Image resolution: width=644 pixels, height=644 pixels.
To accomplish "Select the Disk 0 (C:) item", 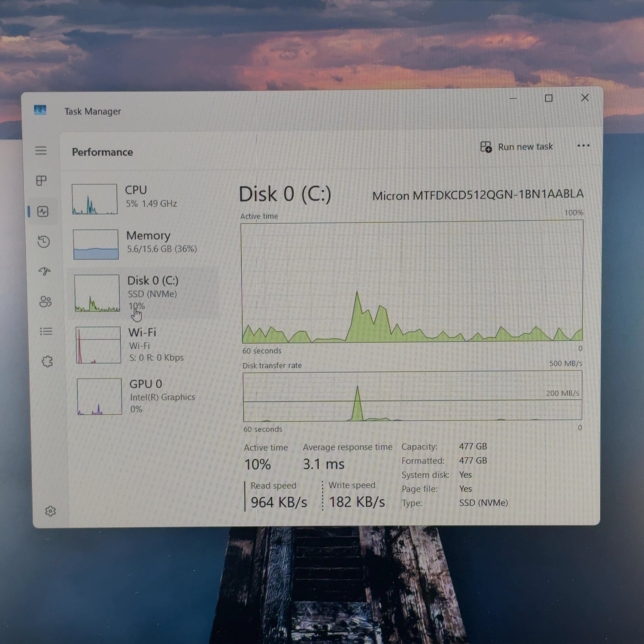I will click(144, 294).
